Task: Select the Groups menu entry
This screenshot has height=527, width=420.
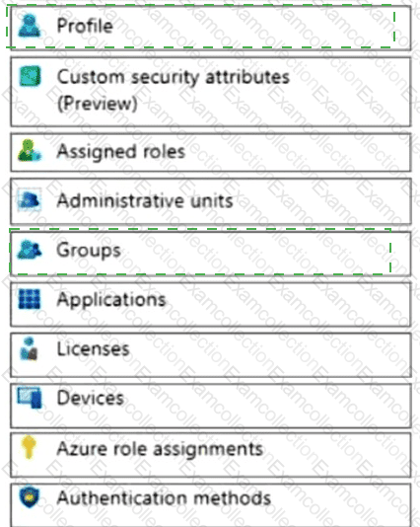Action: pyautogui.click(x=211, y=254)
